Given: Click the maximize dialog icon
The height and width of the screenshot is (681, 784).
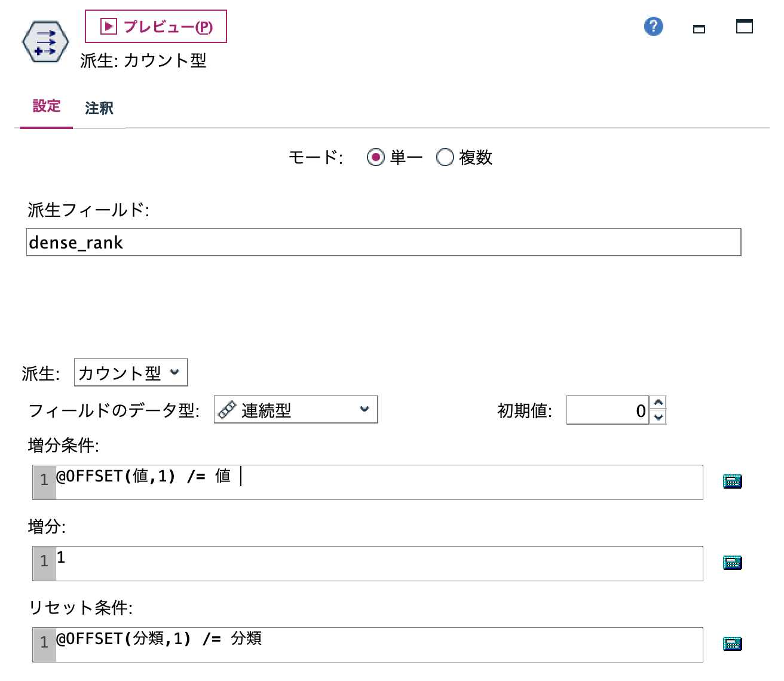Looking at the screenshot, I should (x=745, y=26).
